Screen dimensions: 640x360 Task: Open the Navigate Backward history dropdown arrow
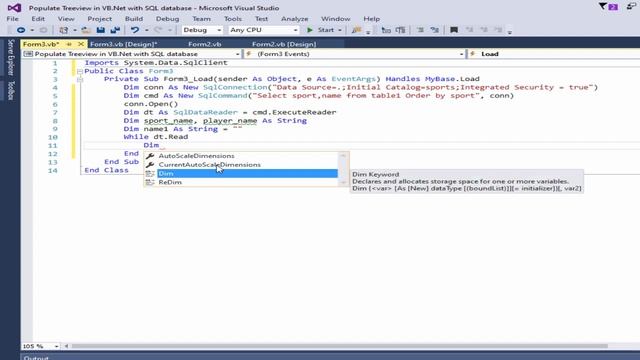pos(32,30)
